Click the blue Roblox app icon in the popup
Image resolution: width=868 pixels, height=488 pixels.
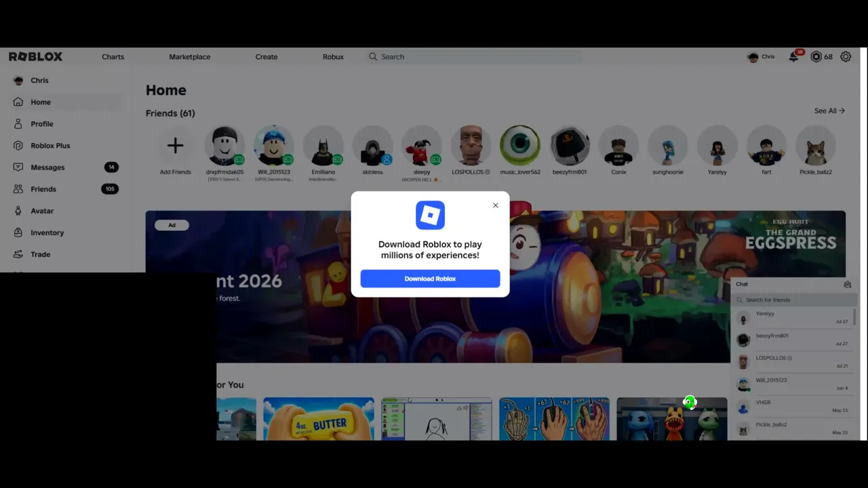pyautogui.click(x=430, y=216)
